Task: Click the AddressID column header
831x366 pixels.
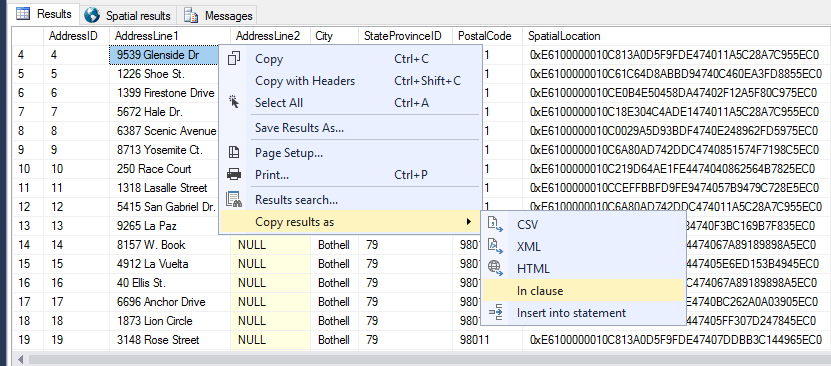Action: pos(76,36)
